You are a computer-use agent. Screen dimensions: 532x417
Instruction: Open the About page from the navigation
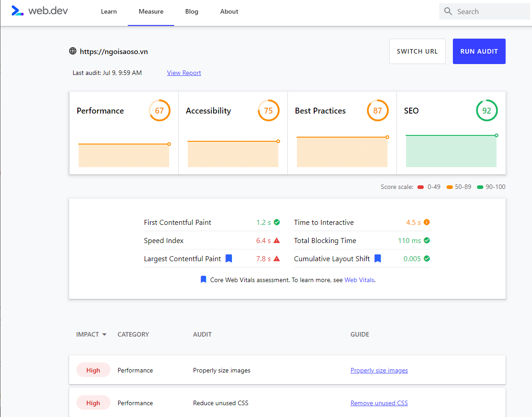click(229, 11)
